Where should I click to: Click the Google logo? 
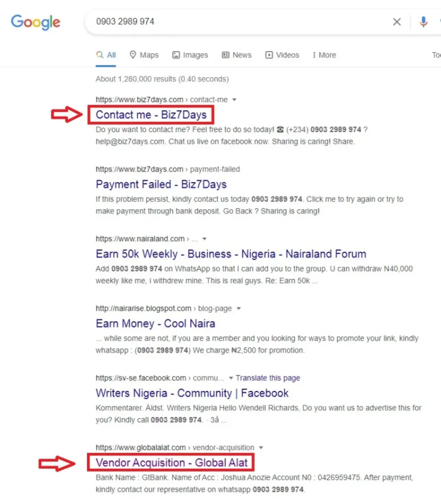[36, 22]
